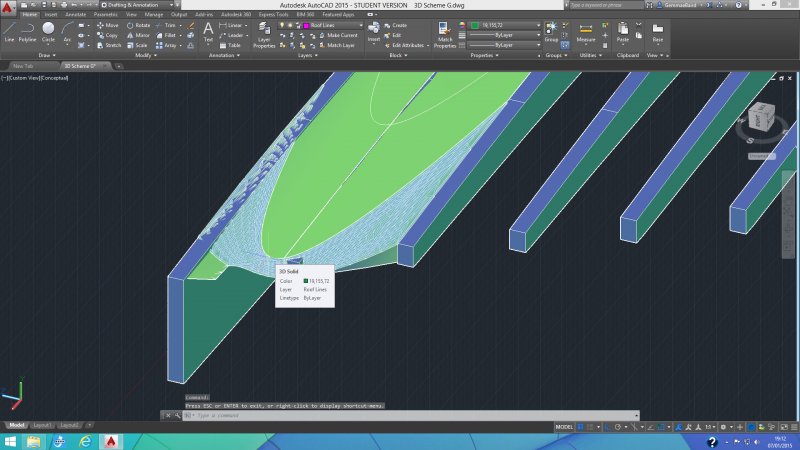Viewport: 800px width, 450px height.
Task: Pick the Circle tool in Draw panel
Action: tap(48, 30)
